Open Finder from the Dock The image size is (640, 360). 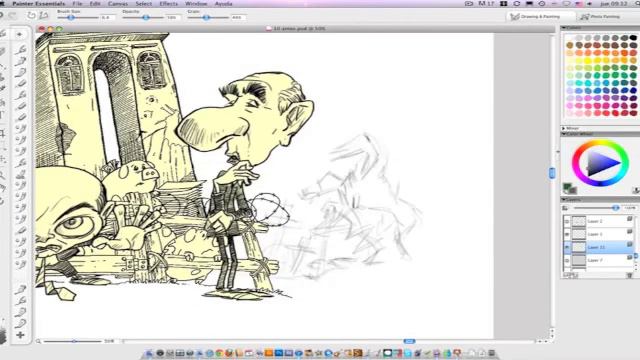click(x=149, y=353)
